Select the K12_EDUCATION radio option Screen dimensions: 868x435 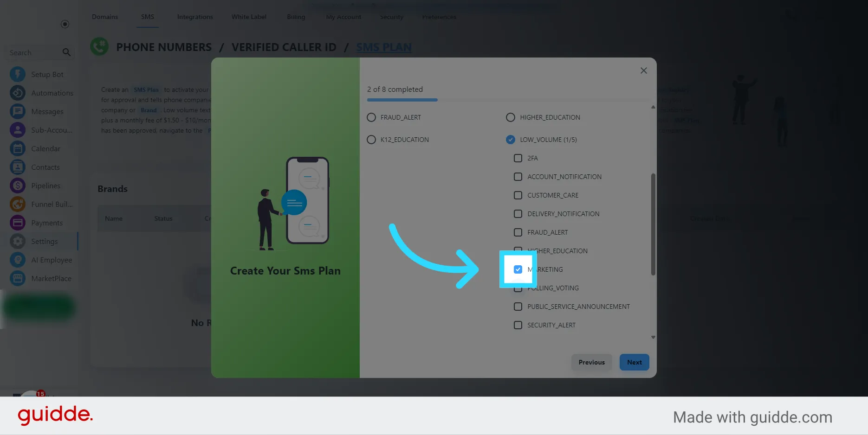coord(371,140)
